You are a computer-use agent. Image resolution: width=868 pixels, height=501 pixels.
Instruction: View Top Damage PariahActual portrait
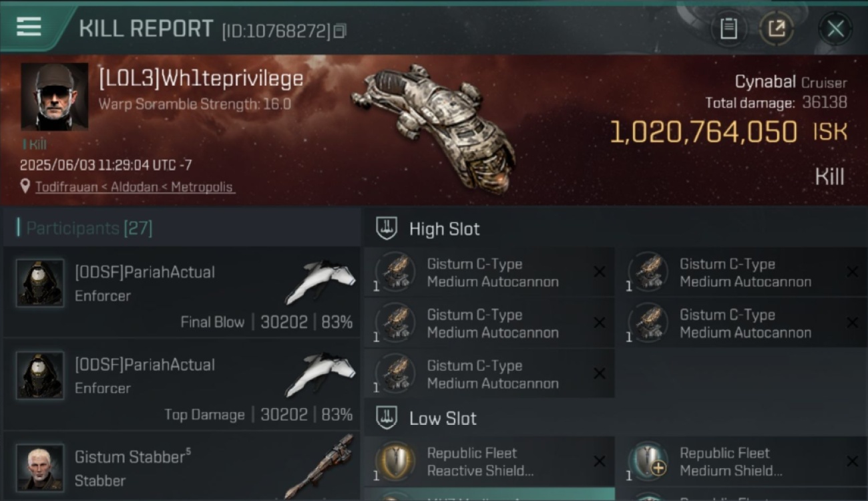pyautogui.click(x=40, y=375)
